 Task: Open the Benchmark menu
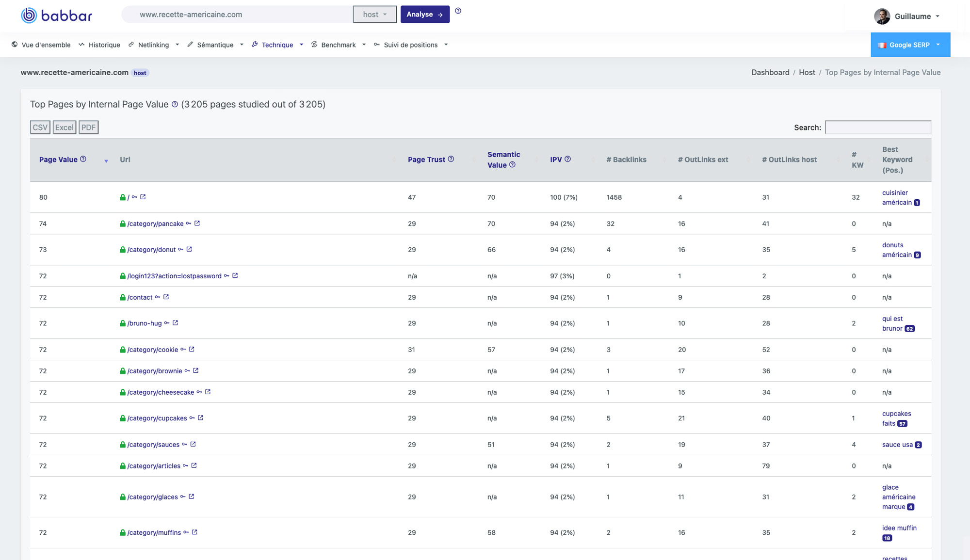(339, 45)
